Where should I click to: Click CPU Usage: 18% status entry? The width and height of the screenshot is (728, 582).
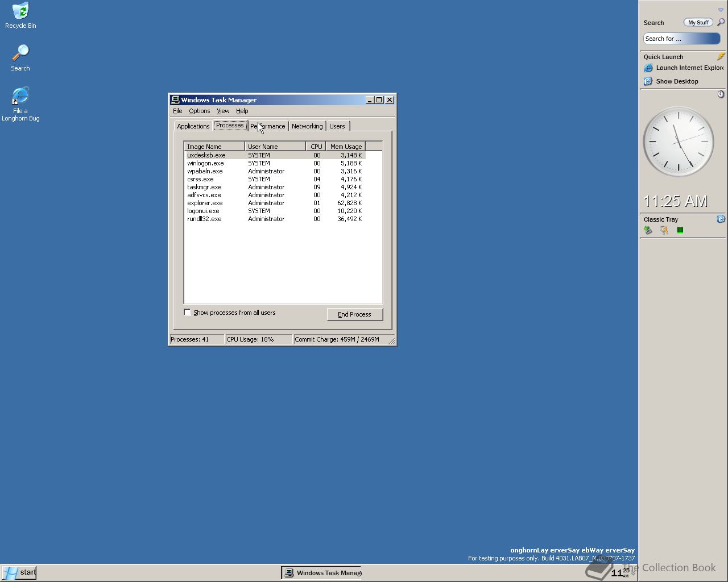pos(259,339)
